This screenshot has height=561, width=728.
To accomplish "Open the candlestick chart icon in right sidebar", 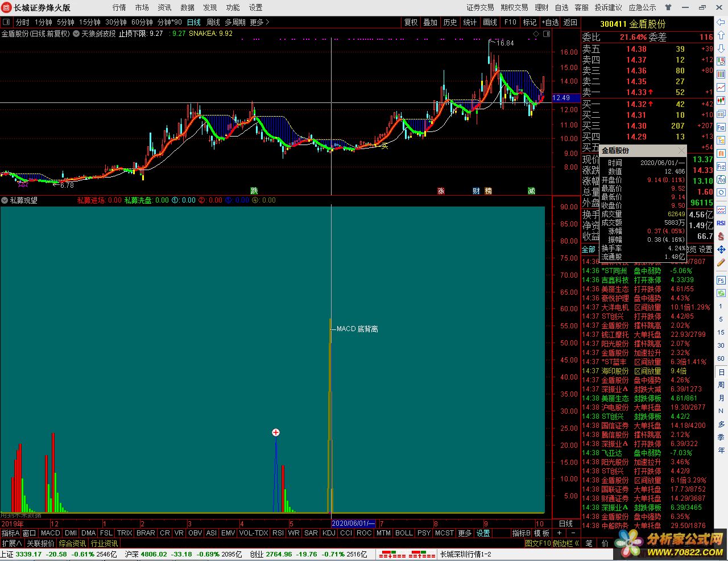I will pyautogui.click(x=721, y=101).
